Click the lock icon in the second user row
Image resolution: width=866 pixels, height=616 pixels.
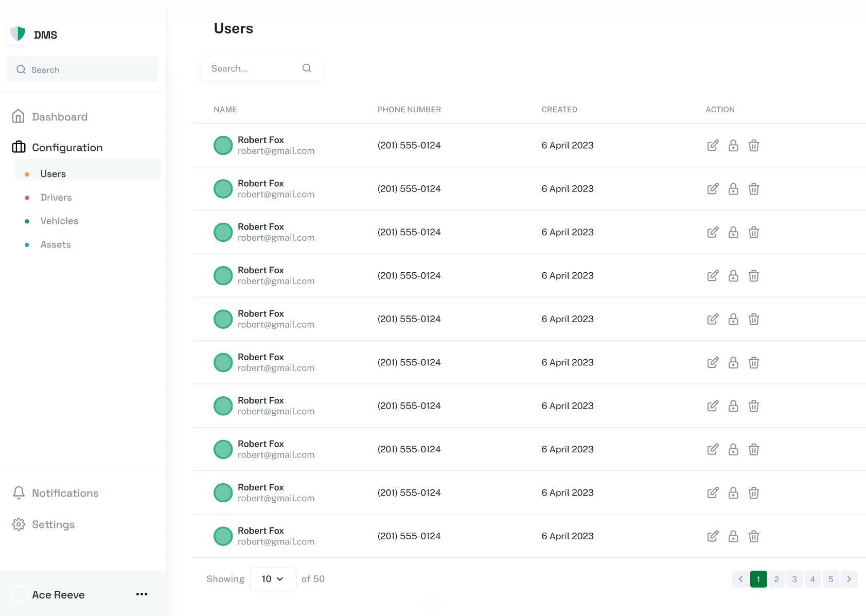pyautogui.click(x=733, y=189)
